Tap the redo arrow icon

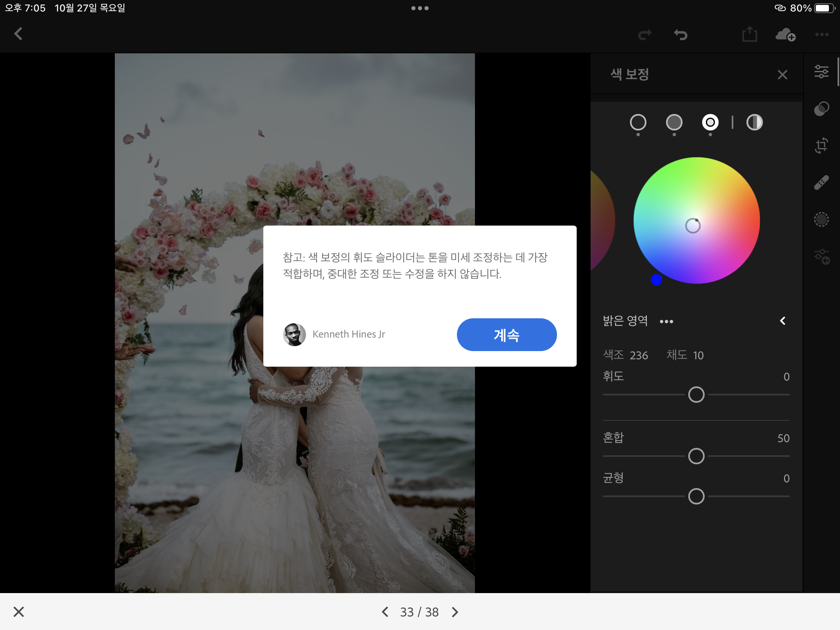pyautogui.click(x=645, y=35)
